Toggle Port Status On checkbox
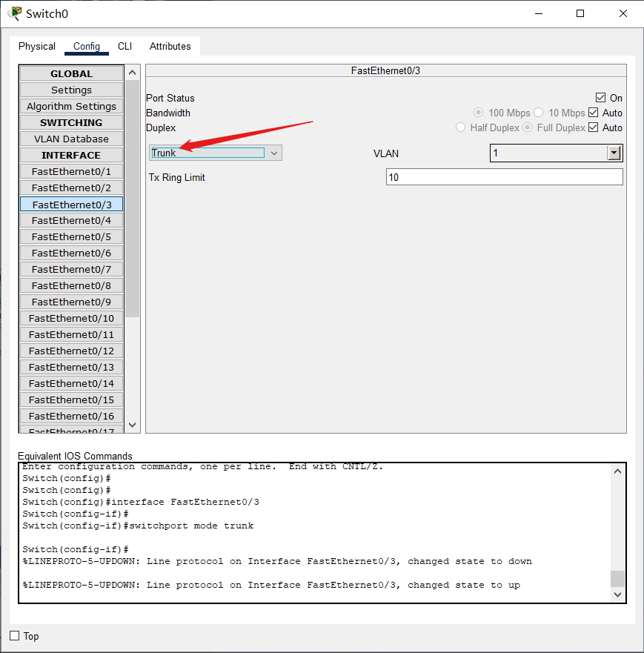644x653 pixels. pos(600,98)
